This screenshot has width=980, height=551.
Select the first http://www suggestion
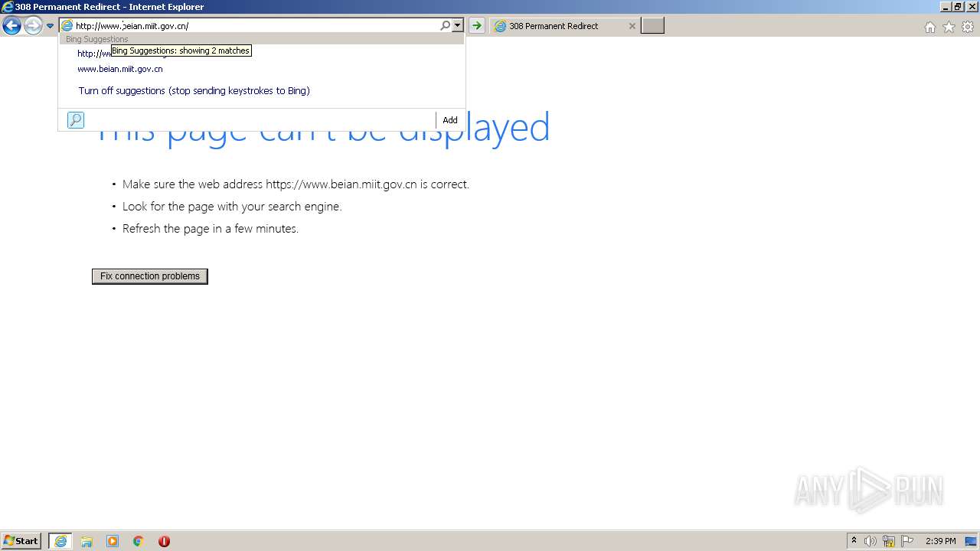point(262,54)
